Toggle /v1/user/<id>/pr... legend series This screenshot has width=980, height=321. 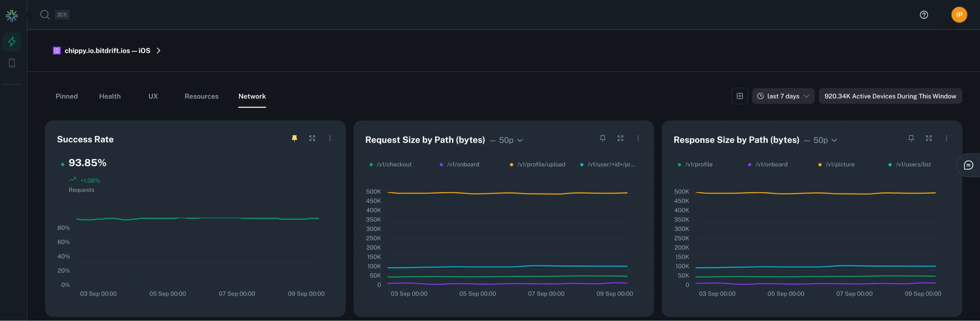pos(607,164)
